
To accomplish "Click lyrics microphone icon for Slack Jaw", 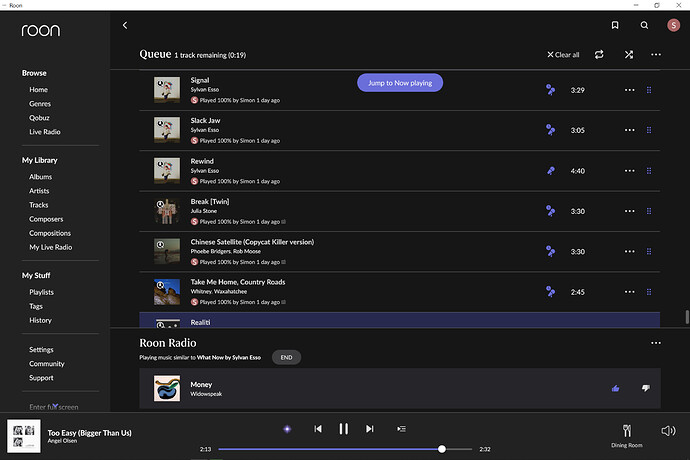I will pyautogui.click(x=551, y=130).
